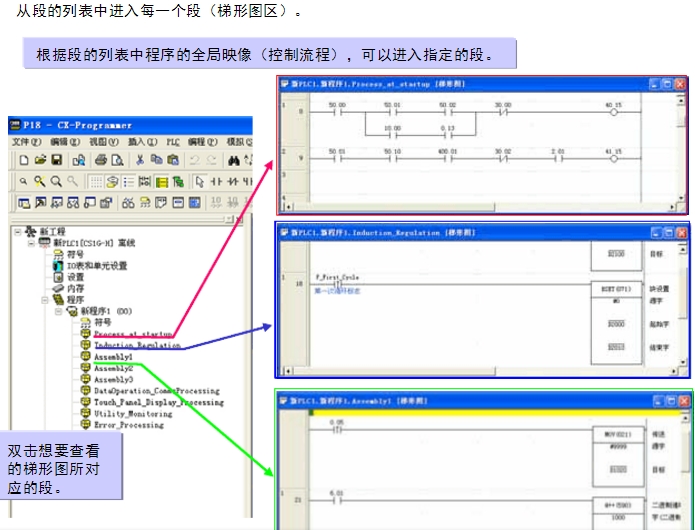
Task: Select the normally open contact tool
Action: pyautogui.click(x=216, y=182)
